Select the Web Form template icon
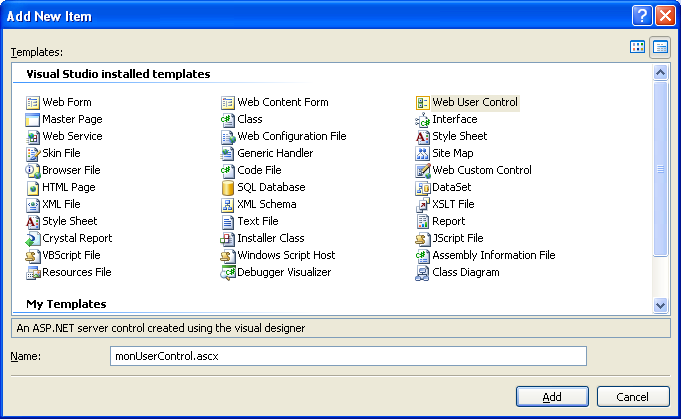Image resolution: width=681 pixels, height=419 pixels. pyautogui.click(x=33, y=103)
